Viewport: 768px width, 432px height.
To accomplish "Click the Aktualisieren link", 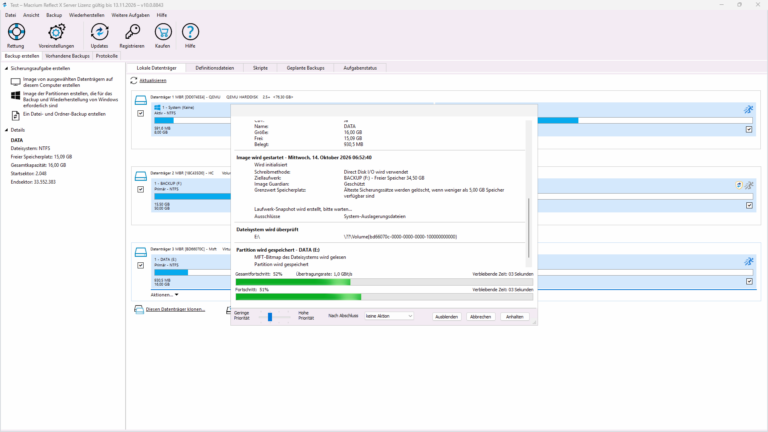I will [153, 80].
